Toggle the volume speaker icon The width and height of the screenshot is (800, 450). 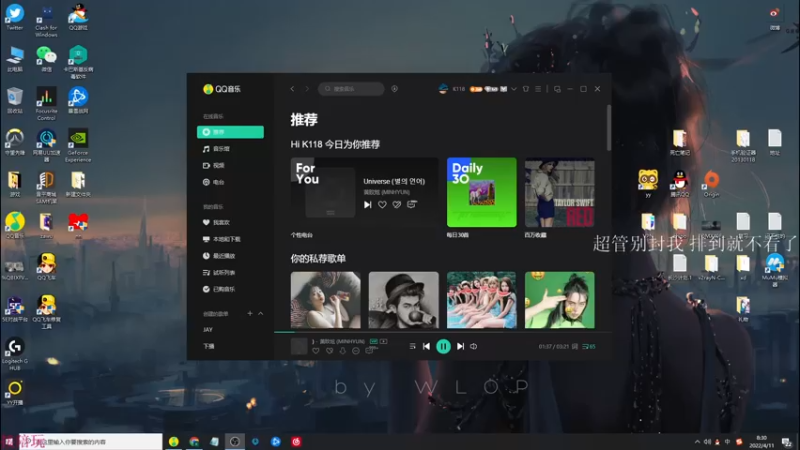click(473, 346)
